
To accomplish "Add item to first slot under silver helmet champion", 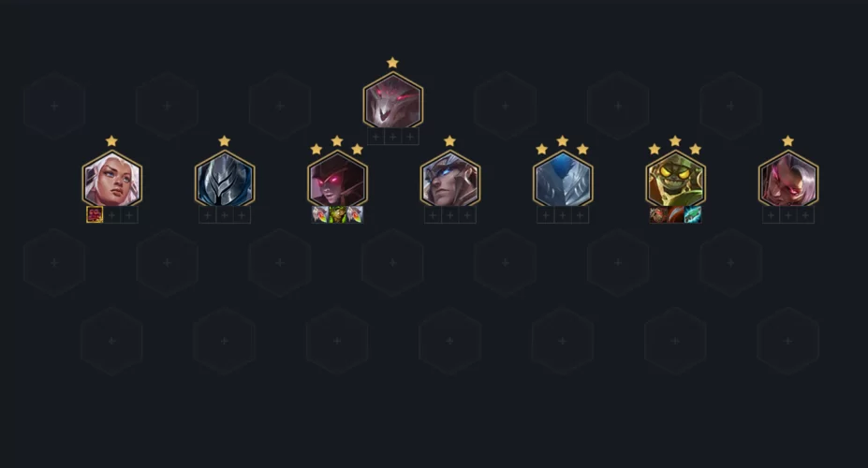I will (208, 215).
